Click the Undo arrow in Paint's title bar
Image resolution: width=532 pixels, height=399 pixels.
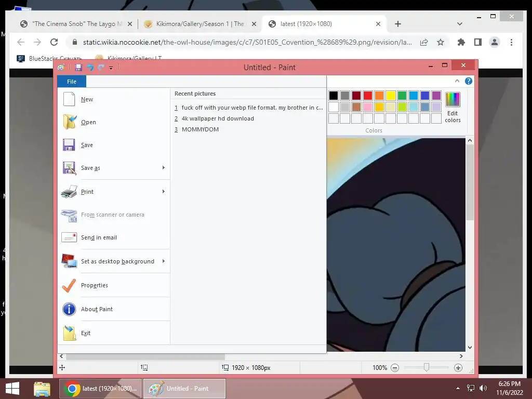click(90, 68)
